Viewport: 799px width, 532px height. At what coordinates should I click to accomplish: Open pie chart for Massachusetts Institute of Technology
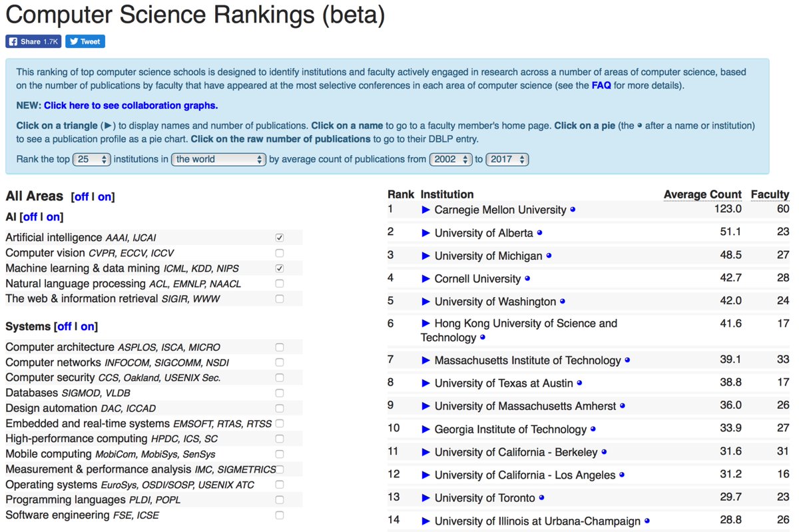tap(627, 360)
